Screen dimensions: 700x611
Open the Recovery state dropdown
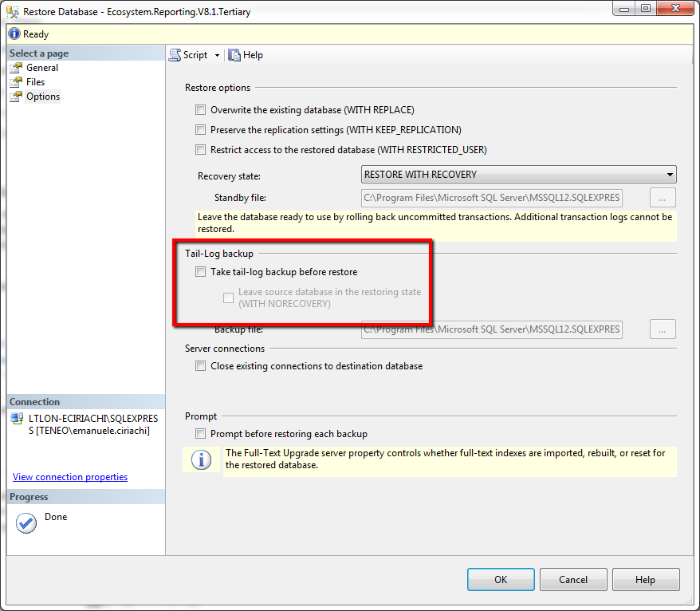[x=519, y=175]
